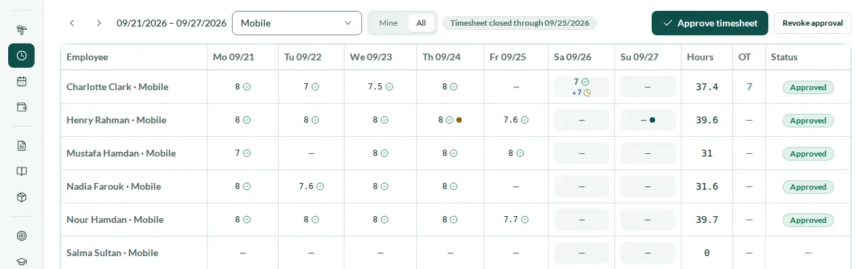Click approved check icon in Nour Hamdan Thursday
The height and width of the screenshot is (269, 868).
tap(454, 220)
